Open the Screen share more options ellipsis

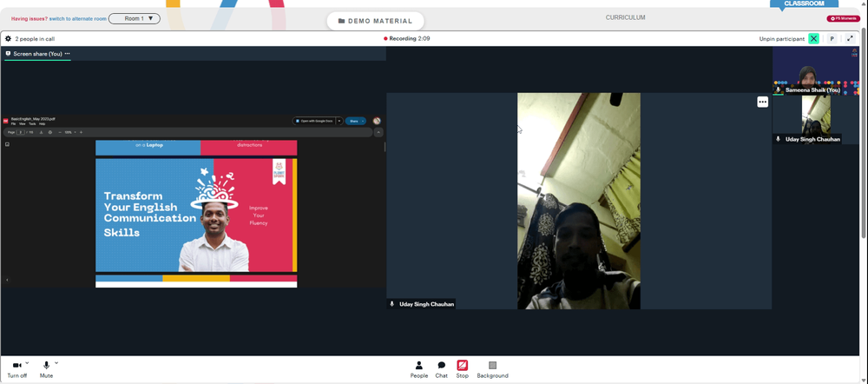(x=67, y=54)
